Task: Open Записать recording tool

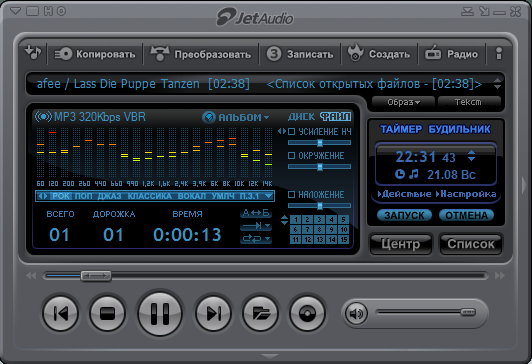Action: (300, 54)
